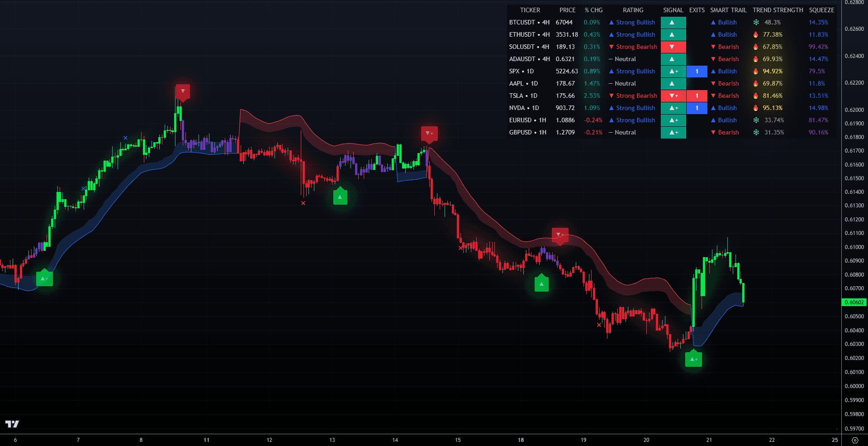Click the red sell marker above the leftmost chart peak
Screen dimensions: 868x446
pos(182,91)
